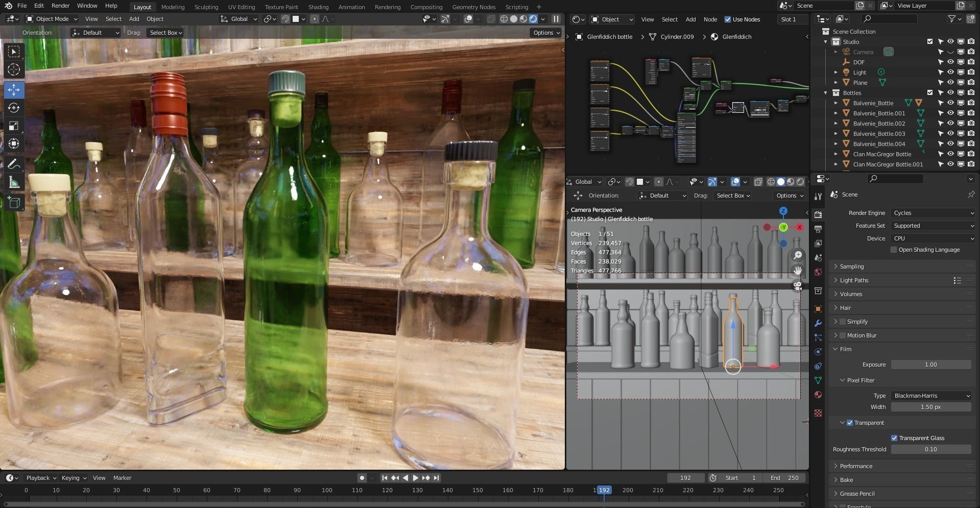This screenshot has width=980, height=508.
Task: Activate the Move tool
Action: click(14, 90)
